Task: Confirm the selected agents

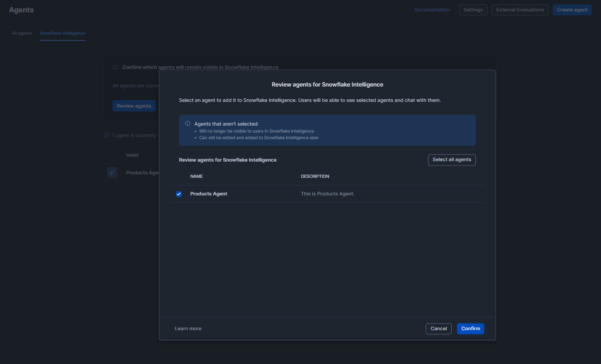Action: pos(470,328)
